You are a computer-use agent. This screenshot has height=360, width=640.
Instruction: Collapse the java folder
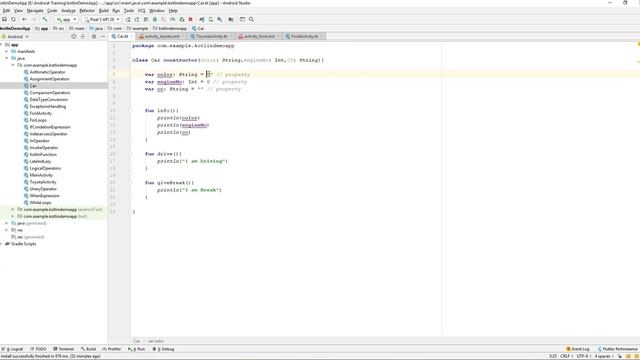(7, 58)
